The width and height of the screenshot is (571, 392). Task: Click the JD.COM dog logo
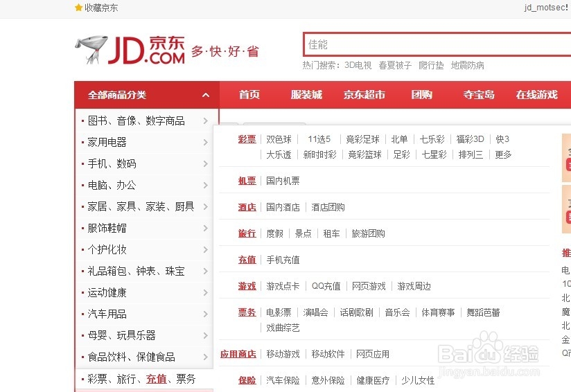coord(130,50)
